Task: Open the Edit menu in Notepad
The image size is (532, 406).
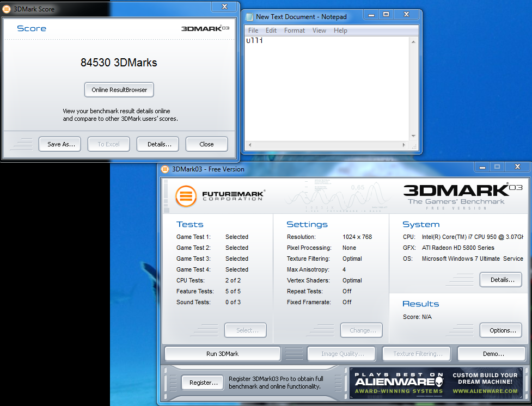Action: click(271, 30)
